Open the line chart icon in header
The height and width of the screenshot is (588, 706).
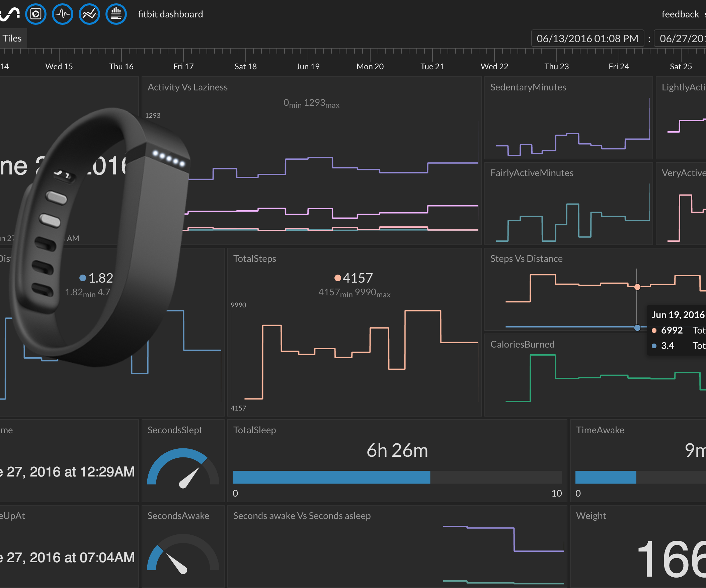coord(89,14)
